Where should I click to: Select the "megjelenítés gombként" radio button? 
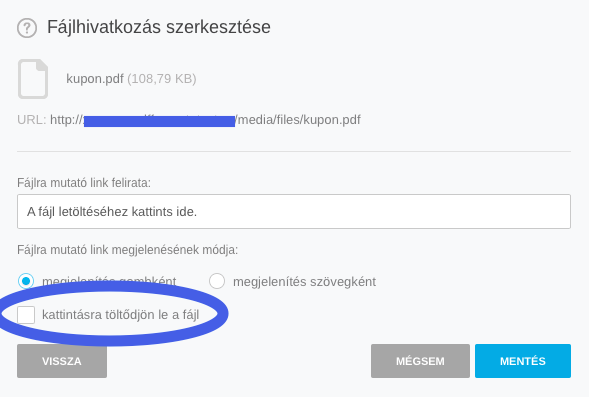(x=26, y=281)
